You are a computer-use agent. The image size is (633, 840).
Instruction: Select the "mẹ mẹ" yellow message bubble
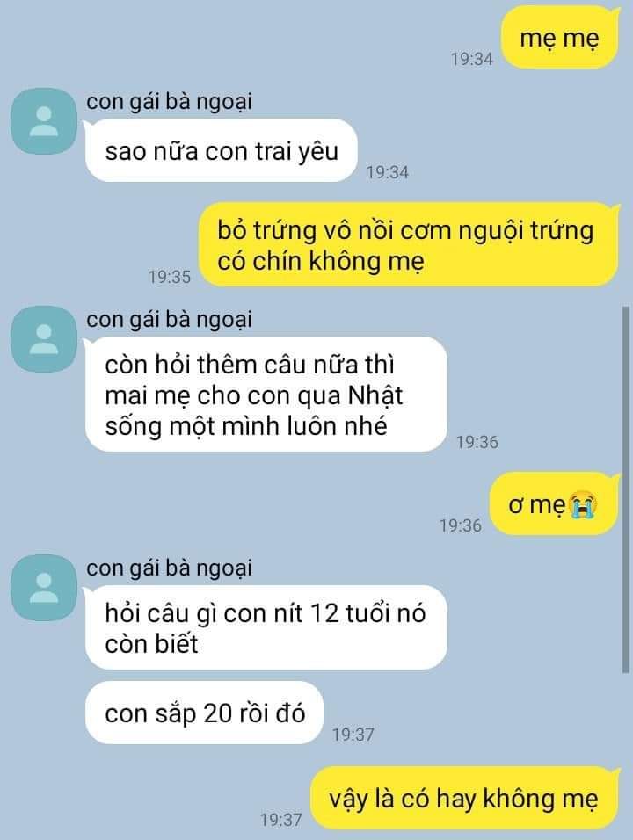coord(559,39)
